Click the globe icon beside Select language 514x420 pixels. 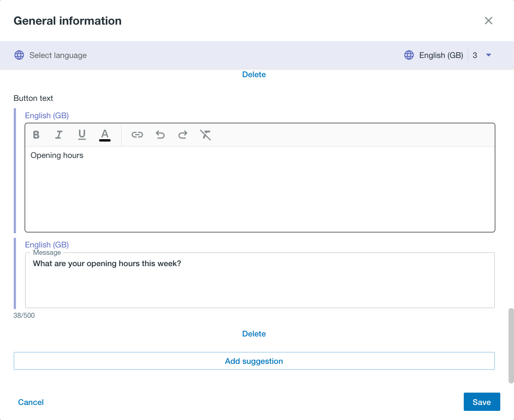(19, 55)
